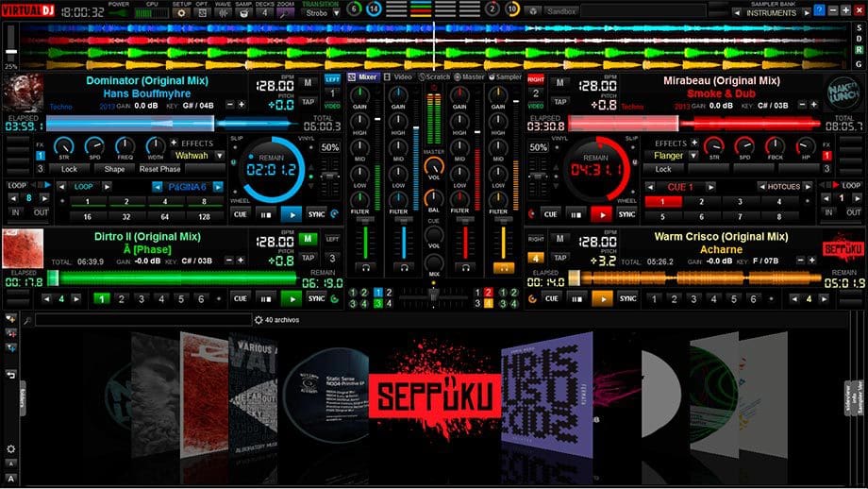Select loop length 16 on Dominator deck
The image size is (868, 489).
tap(87, 216)
